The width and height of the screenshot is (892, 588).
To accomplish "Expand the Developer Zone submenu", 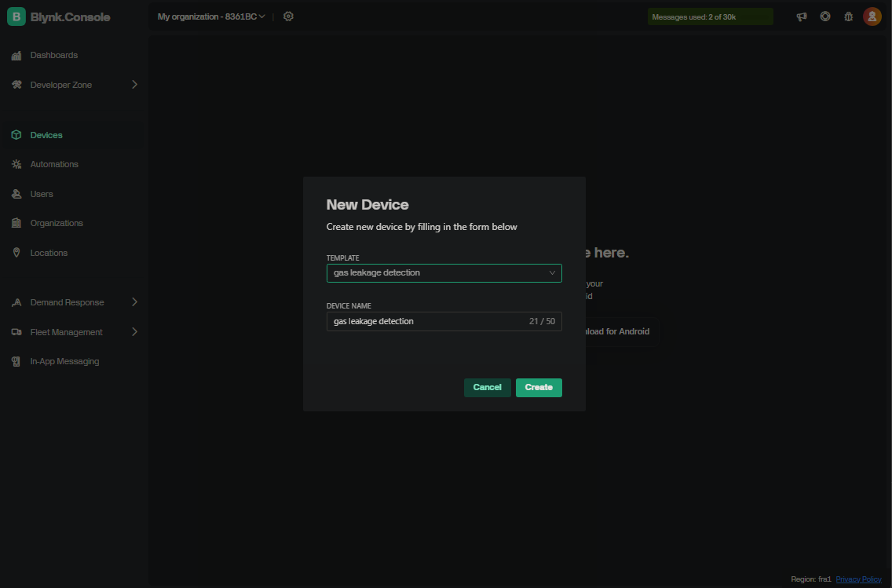I will [134, 85].
